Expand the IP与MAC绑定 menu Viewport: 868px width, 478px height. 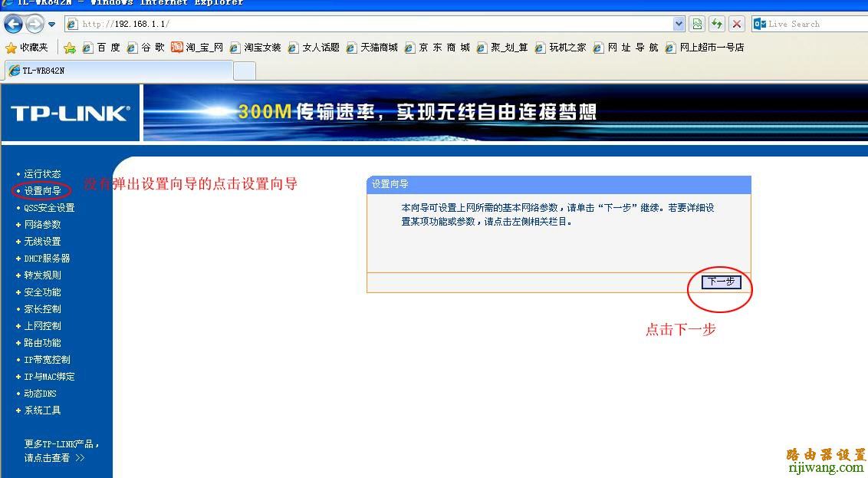pos(49,377)
